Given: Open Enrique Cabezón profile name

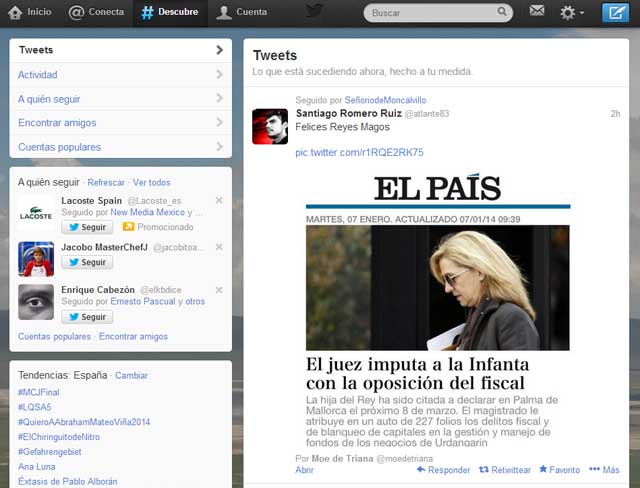Looking at the screenshot, I should click(x=98, y=290).
